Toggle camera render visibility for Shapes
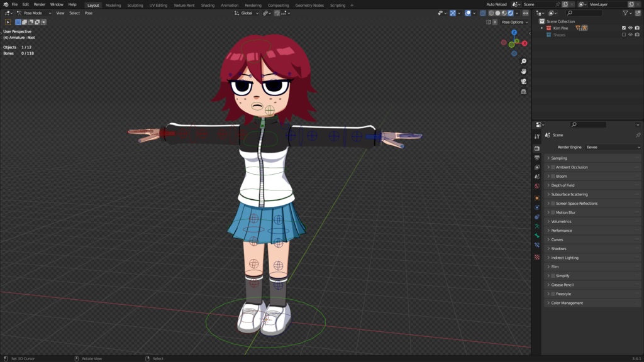The width and height of the screenshot is (644, 362). click(637, 34)
